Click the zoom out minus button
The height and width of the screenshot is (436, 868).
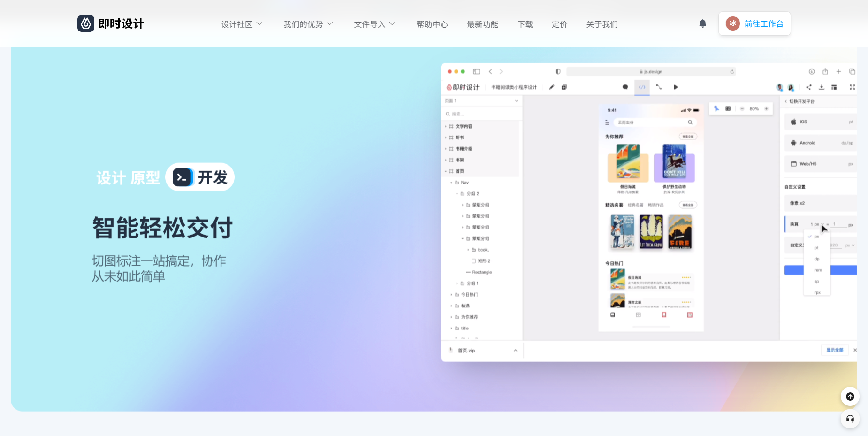click(742, 108)
